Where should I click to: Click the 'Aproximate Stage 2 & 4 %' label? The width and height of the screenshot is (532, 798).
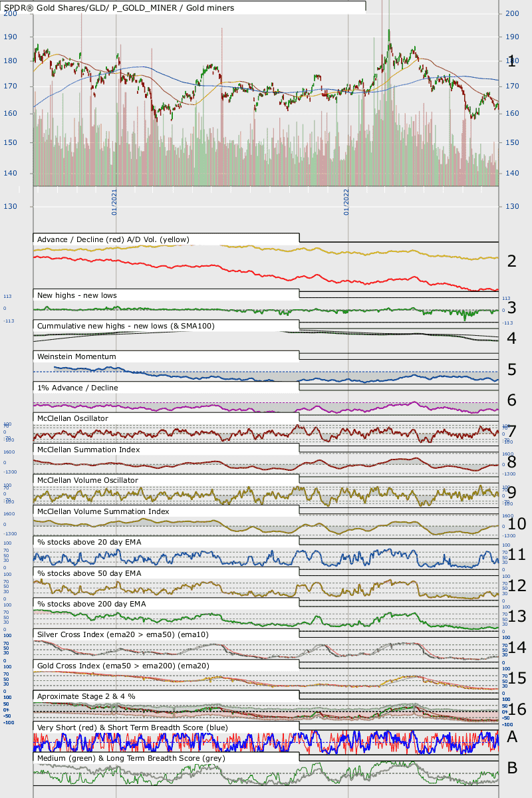[x=86, y=696]
